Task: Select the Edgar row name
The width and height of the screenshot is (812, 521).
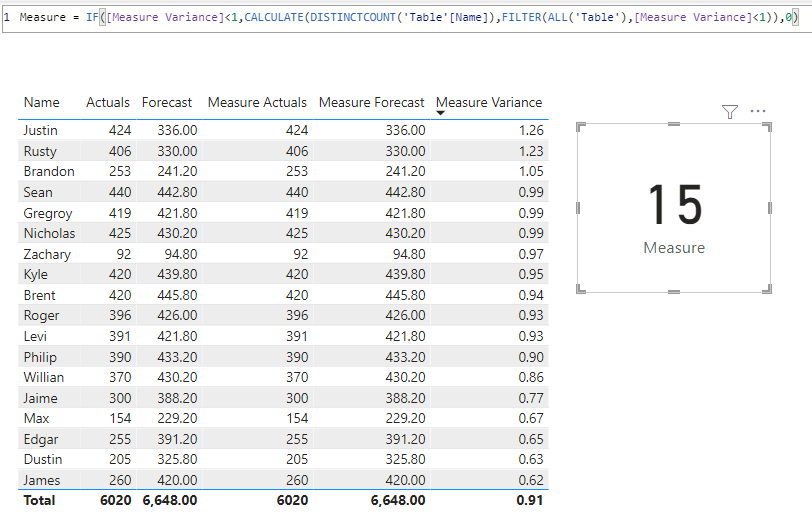Action: tap(41, 439)
